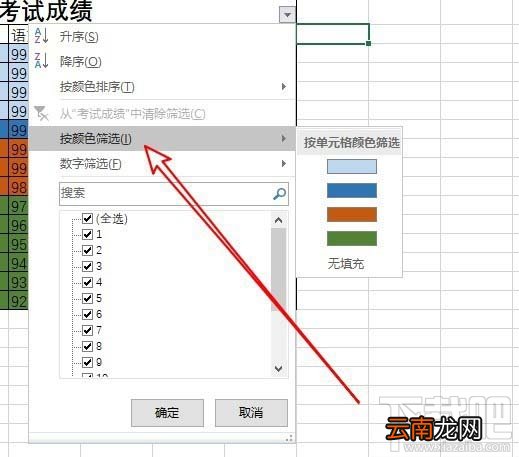Open 按颜色筛选(I) menu item
The height and width of the screenshot is (457, 519).
(x=162, y=138)
